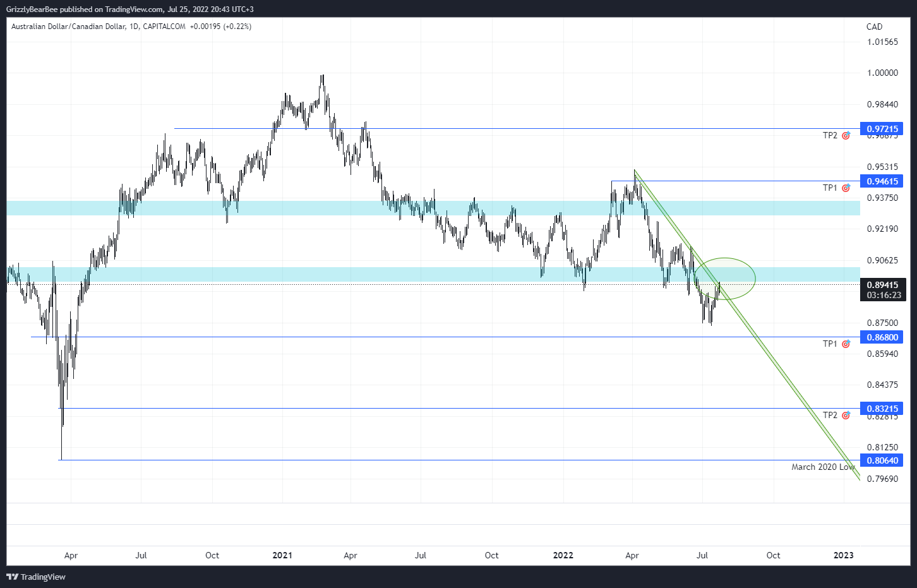Click the 1.01565 price scale value
The image size is (917, 588).
pyautogui.click(x=882, y=42)
